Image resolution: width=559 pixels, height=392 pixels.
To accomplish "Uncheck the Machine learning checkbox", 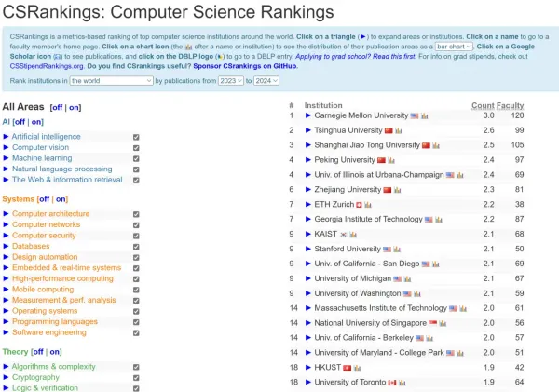I will [136, 158].
